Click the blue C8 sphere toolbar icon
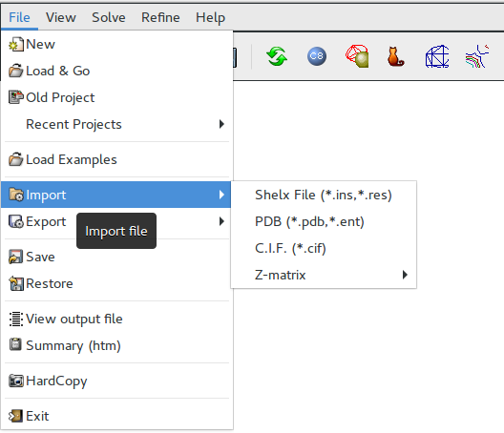Screen dimensions: 504x433 click(x=317, y=56)
